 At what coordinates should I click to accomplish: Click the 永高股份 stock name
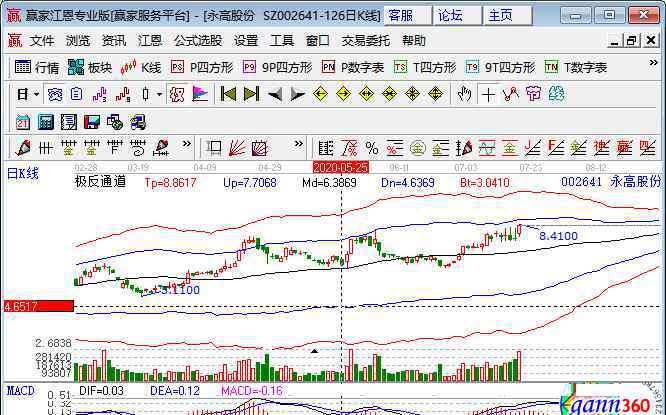635,182
